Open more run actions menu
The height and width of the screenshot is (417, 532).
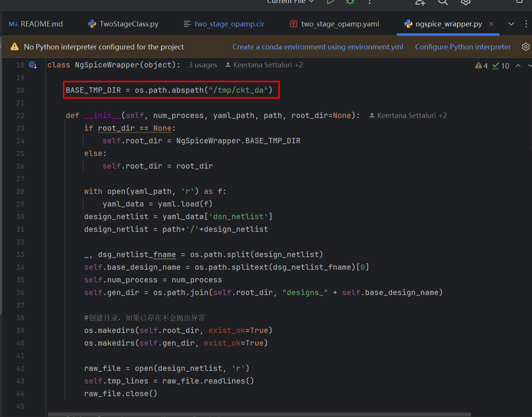pyautogui.click(x=370, y=2)
